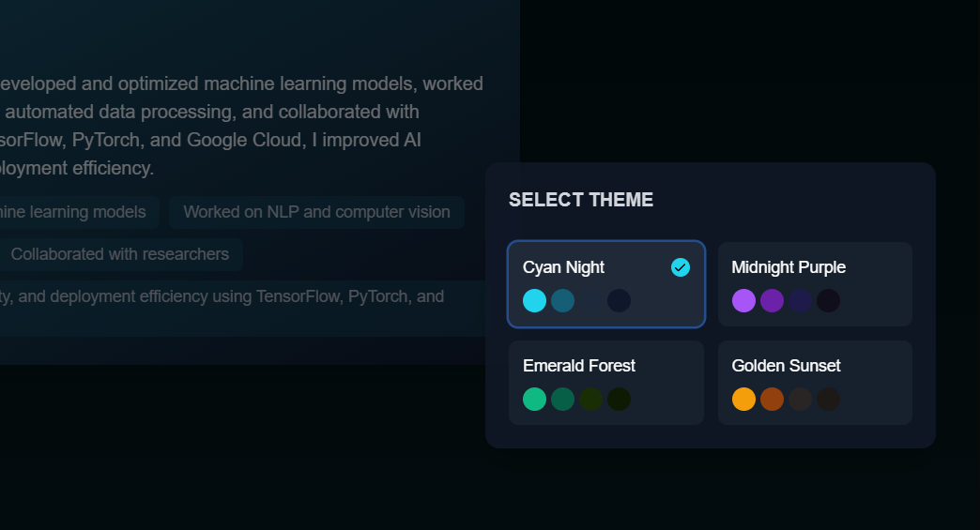
Task: Click the SELECT THEME heading
Action: (580, 200)
